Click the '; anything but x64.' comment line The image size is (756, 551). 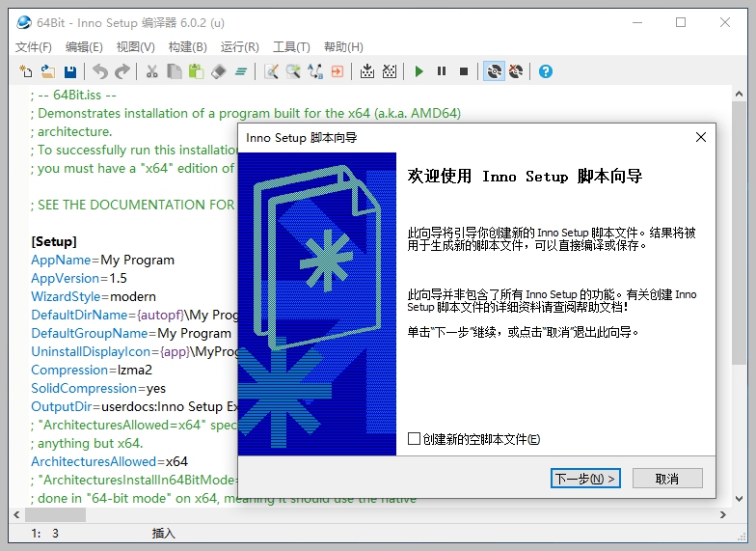point(87,443)
